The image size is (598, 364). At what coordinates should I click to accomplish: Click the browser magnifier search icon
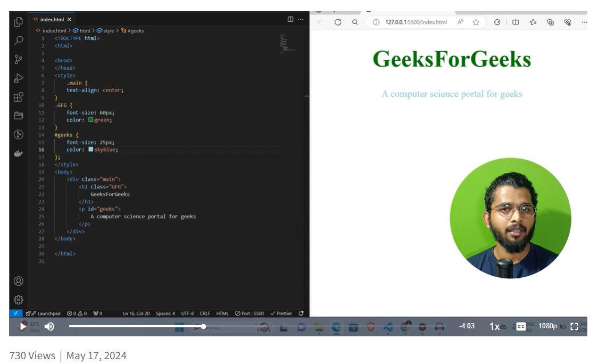[x=355, y=22]
